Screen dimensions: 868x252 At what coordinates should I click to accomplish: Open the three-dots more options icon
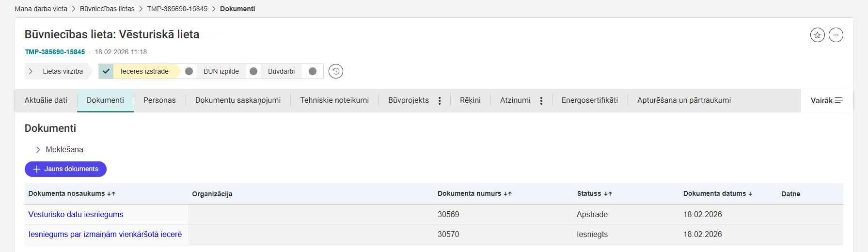point(836,35)
